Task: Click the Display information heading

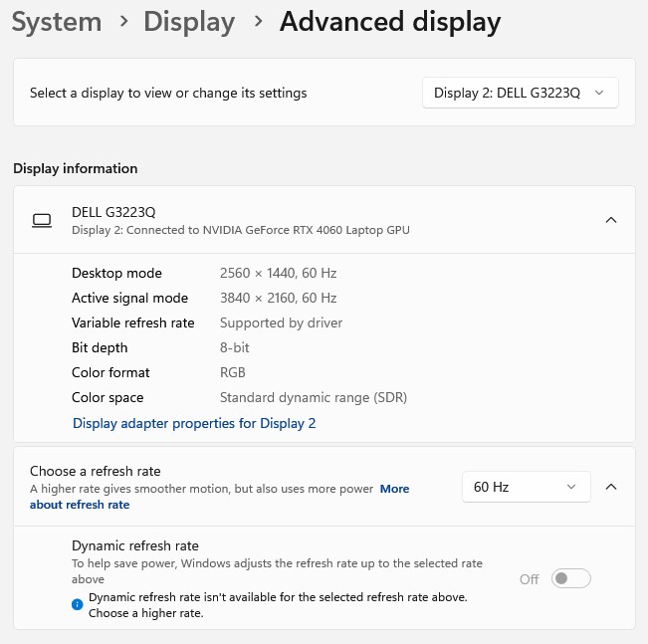Action: [76, 168]
